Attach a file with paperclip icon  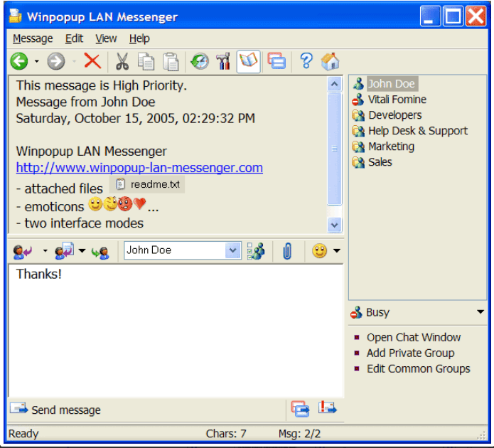(x=287, y=251)
